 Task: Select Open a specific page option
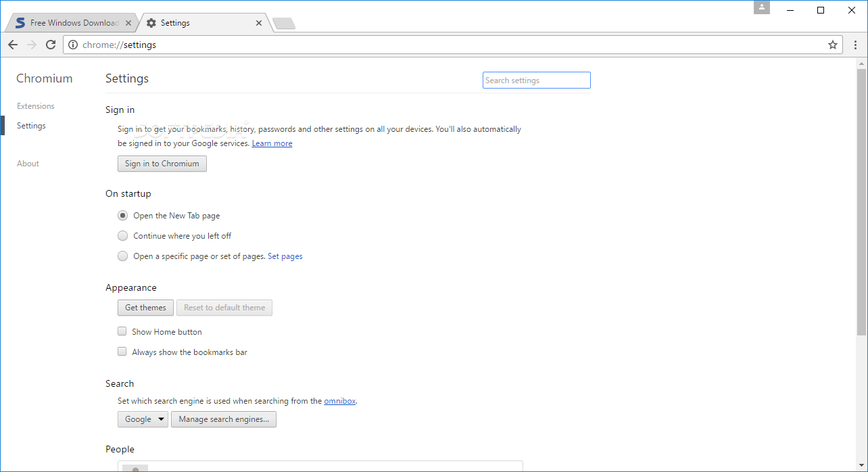122,256
